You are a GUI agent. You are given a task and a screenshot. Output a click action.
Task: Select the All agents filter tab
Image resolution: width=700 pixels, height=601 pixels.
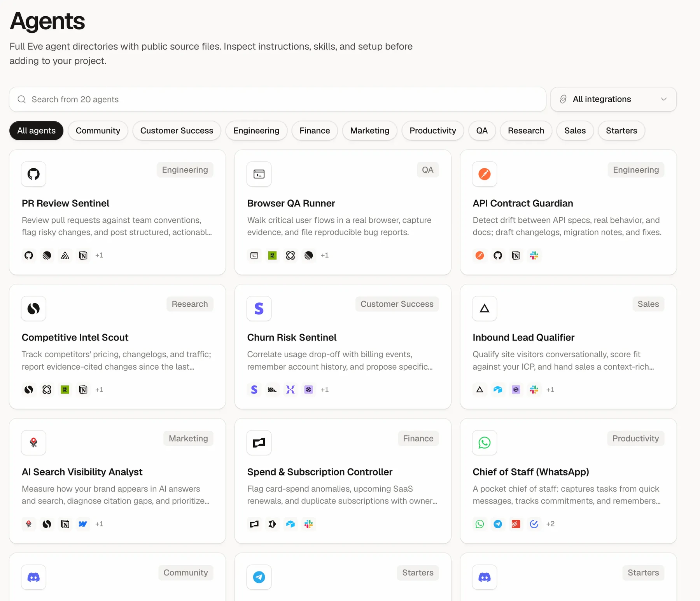[x=37, y=131]
